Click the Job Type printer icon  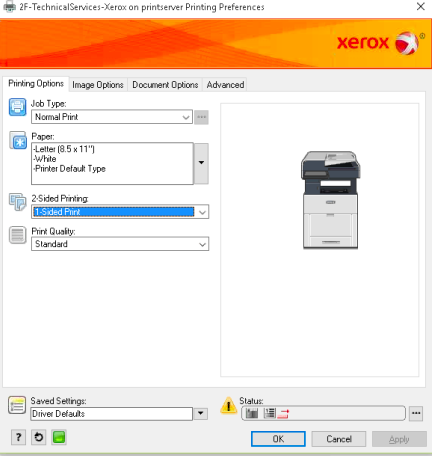pyautogui.click(x=17, y=107)
